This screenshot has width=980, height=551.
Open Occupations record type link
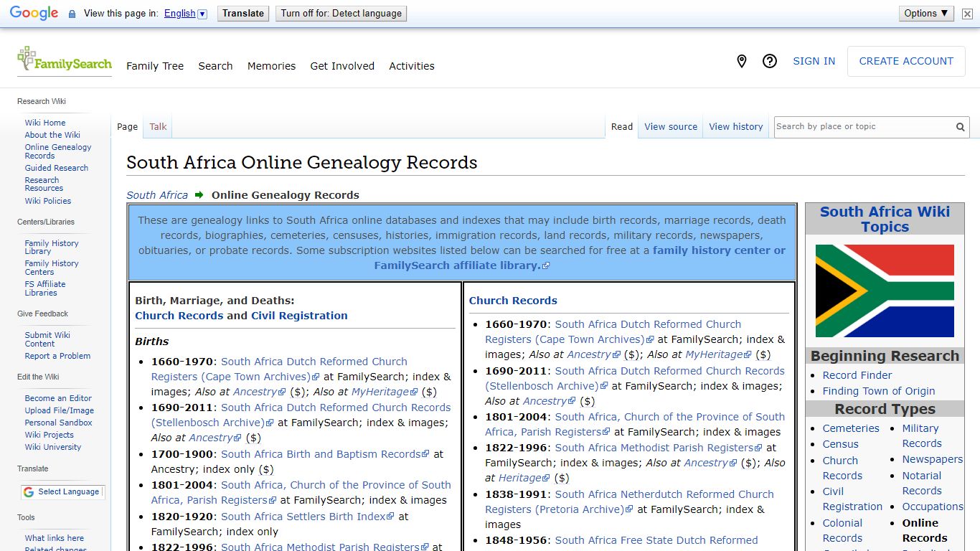[x=933, y=507]
